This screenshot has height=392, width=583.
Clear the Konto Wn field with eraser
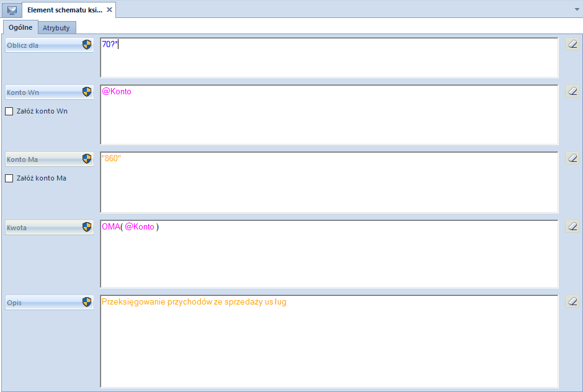coord(572,91)
